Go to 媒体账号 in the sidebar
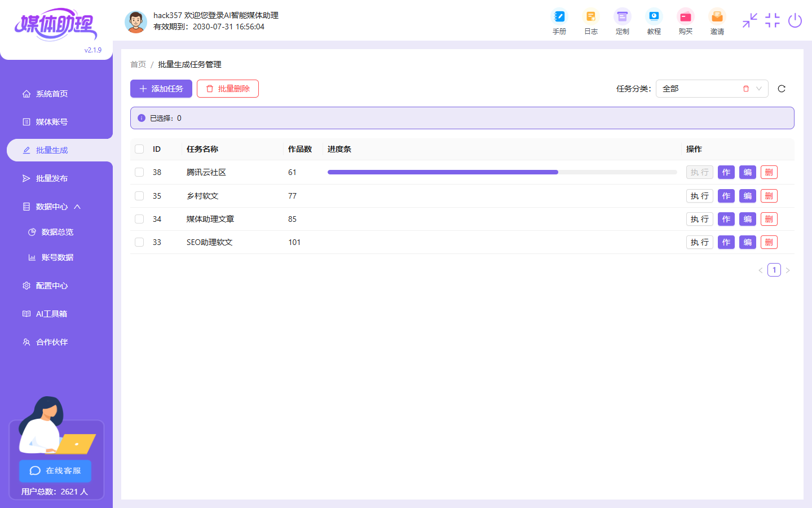The height and width of the screenshot is (508, 812). click(x=52, y=122)
